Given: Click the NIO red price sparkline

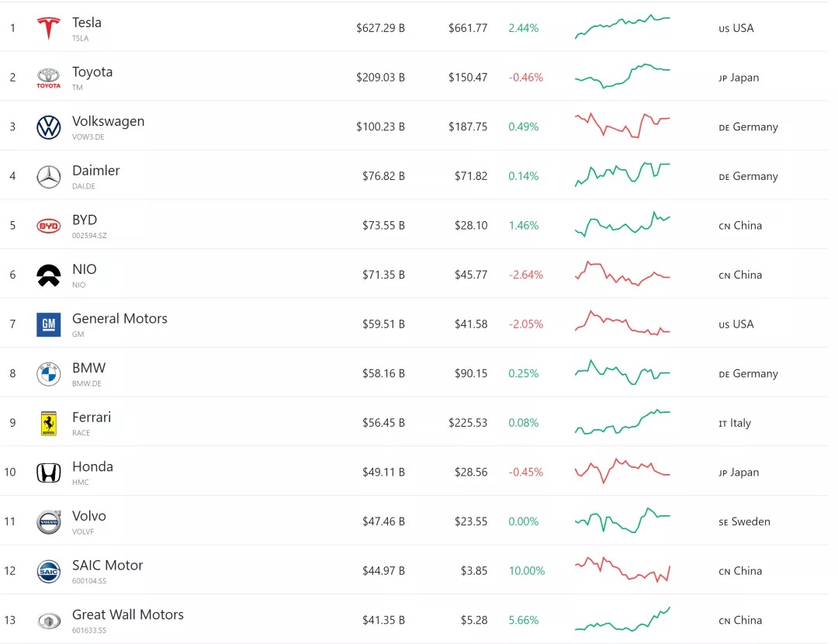Looking at the screenshot, I should point(622,274).
